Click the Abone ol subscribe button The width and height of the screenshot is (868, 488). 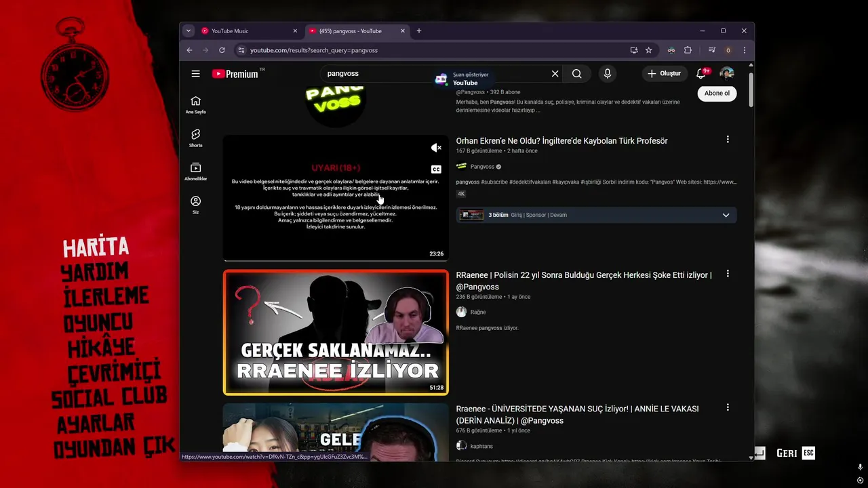(x=717, y=94)
